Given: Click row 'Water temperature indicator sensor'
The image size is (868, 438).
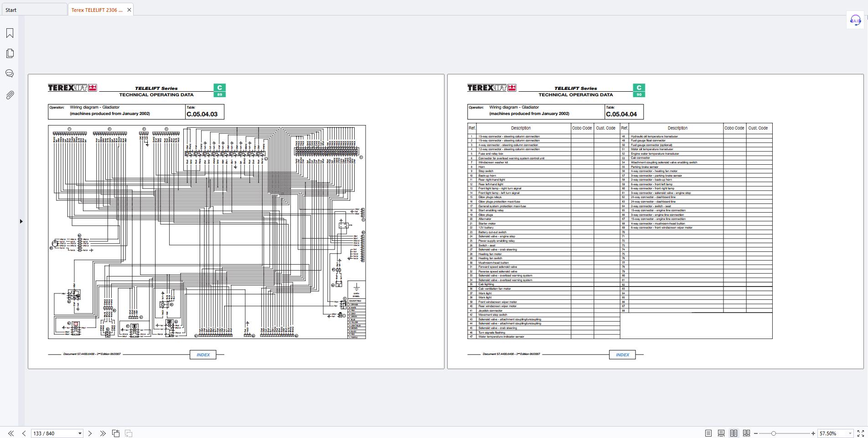Looking at the screenshot, I should pyautogui.click(x=543, y=337).
